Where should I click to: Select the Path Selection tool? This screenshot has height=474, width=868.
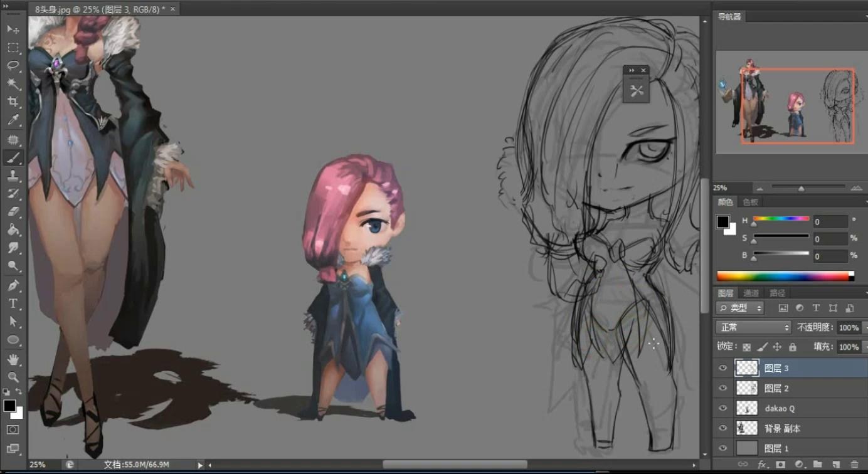(x=13, y=322)
